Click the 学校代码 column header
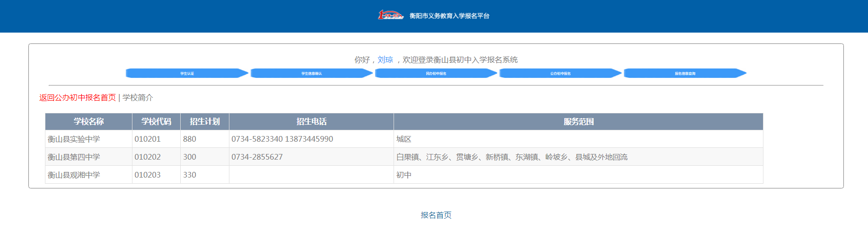The width and height of the screenshot is (868, 247). point(156,122)
